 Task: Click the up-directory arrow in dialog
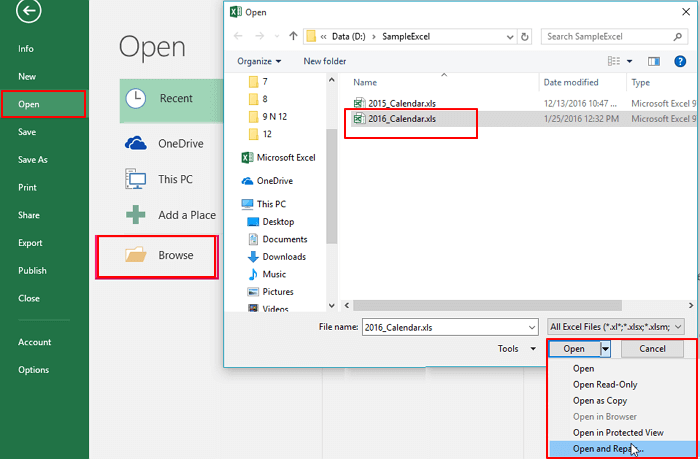pos(291,37)
